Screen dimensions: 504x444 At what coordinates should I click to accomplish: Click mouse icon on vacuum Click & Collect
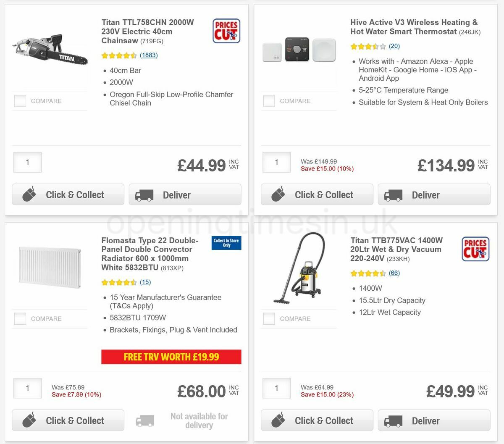tap(278, 420)
